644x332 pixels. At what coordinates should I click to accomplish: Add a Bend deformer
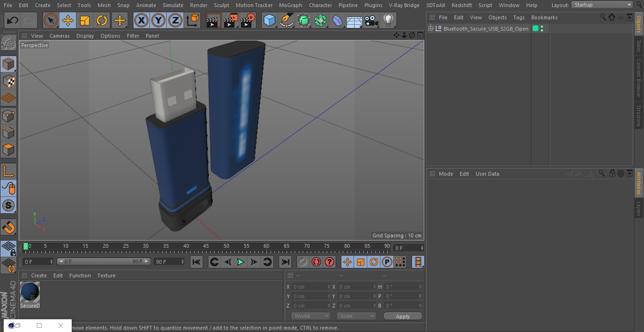[x=338, y=20]
